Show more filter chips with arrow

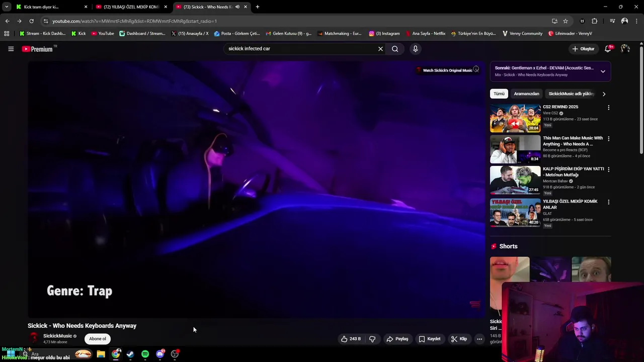pos(604,94)
